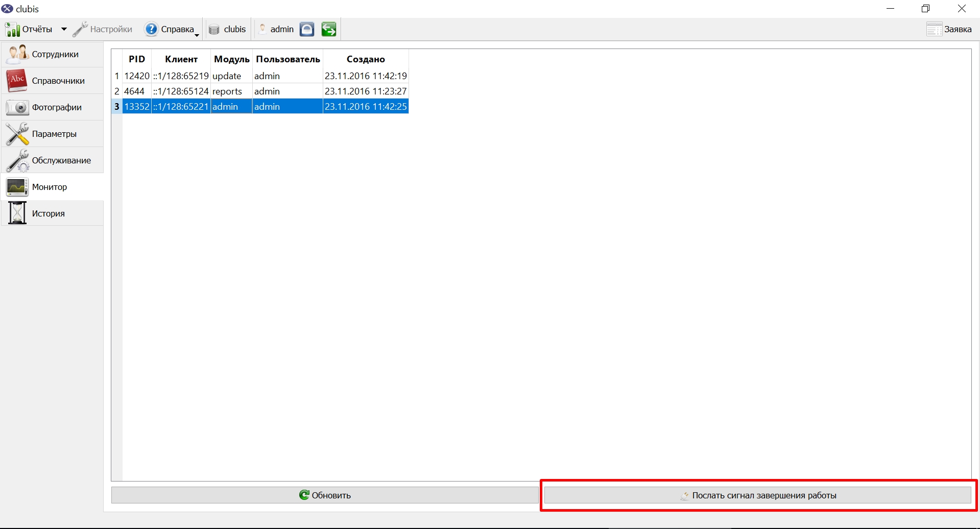Select the reports module row
The height and width of the screenshot is (529, 980).
(x=260, y=91)
